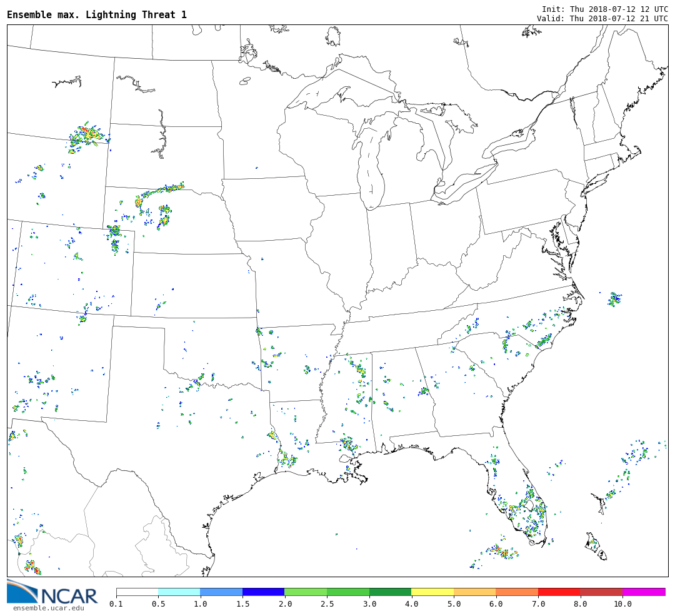Click the colorbar label '0.5'
The width and height of the screenshot is (675, 616).
point(158,604)
